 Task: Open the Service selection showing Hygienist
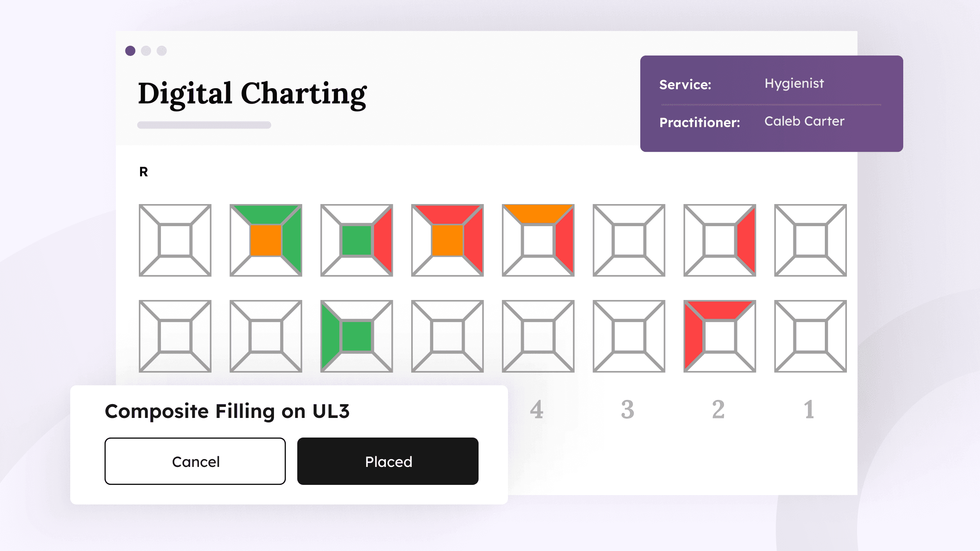click(793, 84)
